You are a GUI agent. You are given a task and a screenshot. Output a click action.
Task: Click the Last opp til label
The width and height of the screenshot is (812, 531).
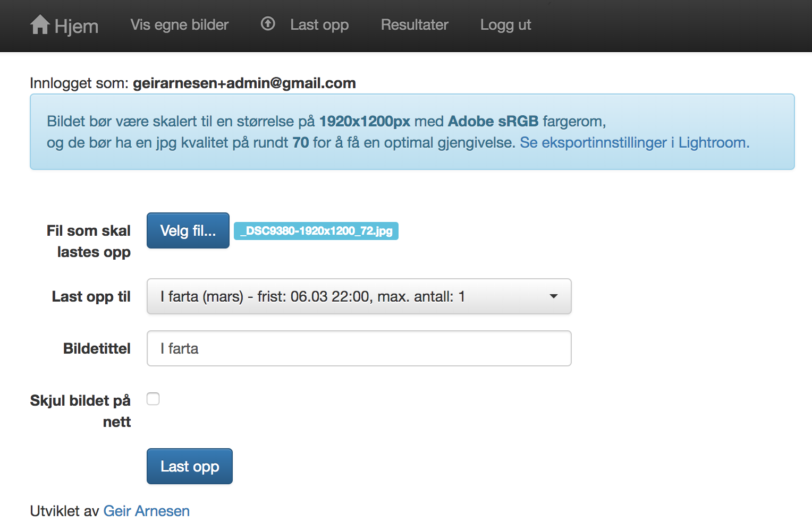click(91, 296)
